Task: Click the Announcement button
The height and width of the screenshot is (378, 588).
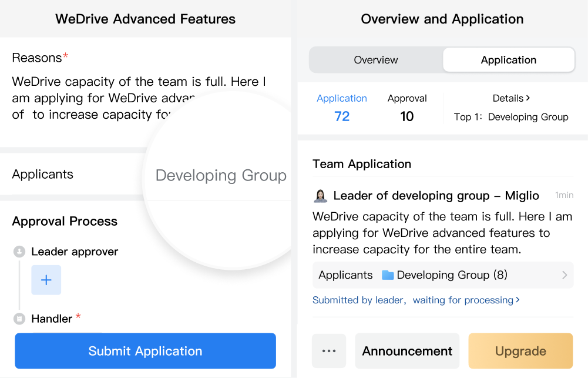Action: pos(407,351)
